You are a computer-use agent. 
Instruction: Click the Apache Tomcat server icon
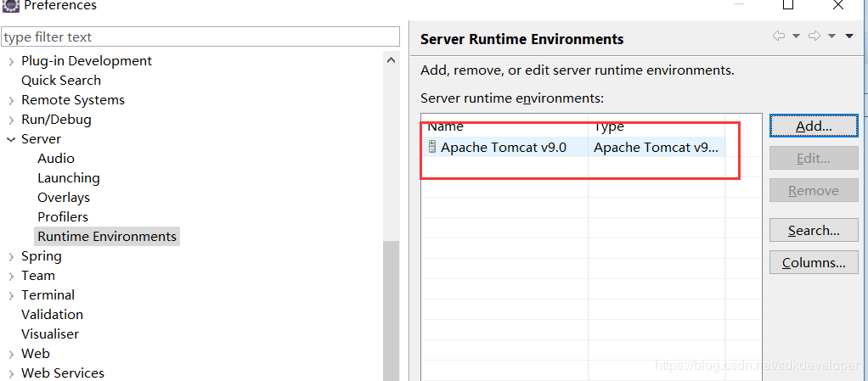(x=432, y=147)
